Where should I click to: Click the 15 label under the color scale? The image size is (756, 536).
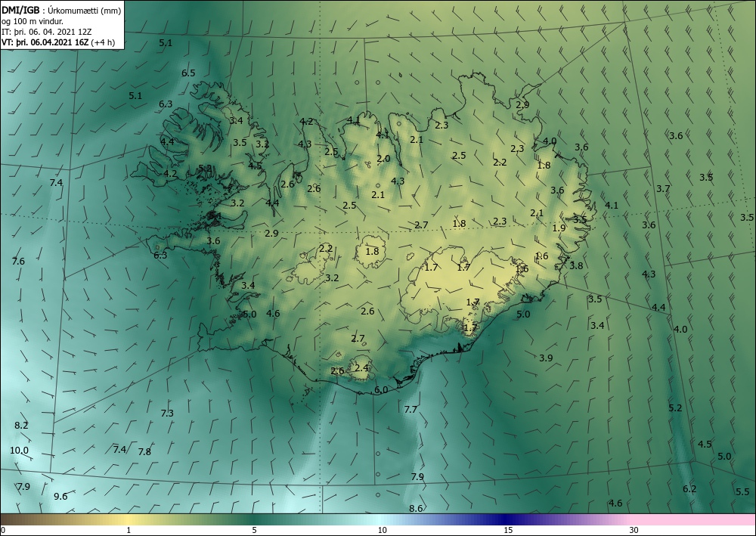tap(508, 530)
